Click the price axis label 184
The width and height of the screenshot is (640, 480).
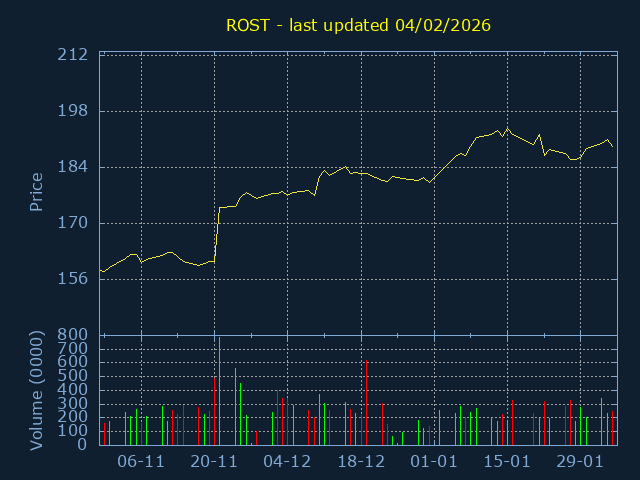click(73, 167)
